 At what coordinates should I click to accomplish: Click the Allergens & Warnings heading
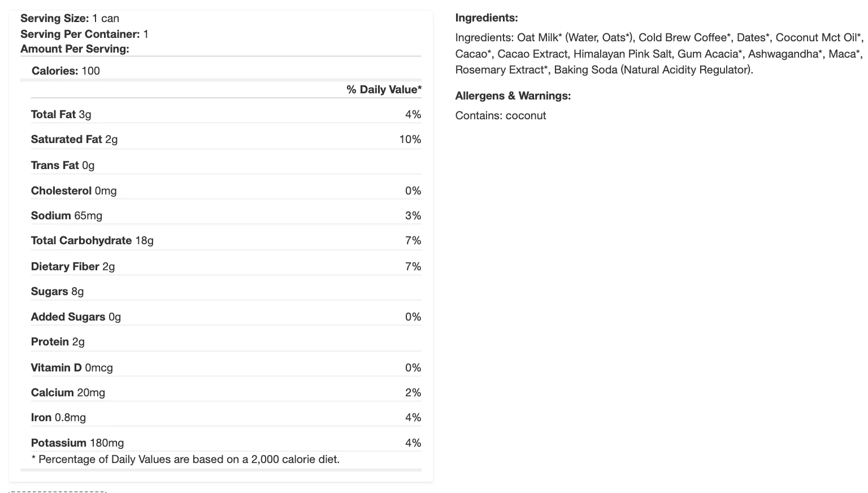point(513,96)
